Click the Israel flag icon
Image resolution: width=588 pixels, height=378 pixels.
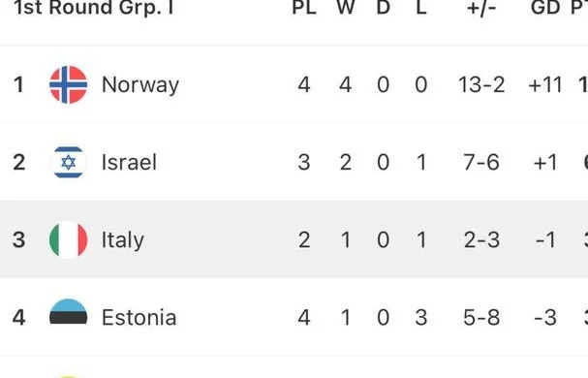click(x=68, y=162)
